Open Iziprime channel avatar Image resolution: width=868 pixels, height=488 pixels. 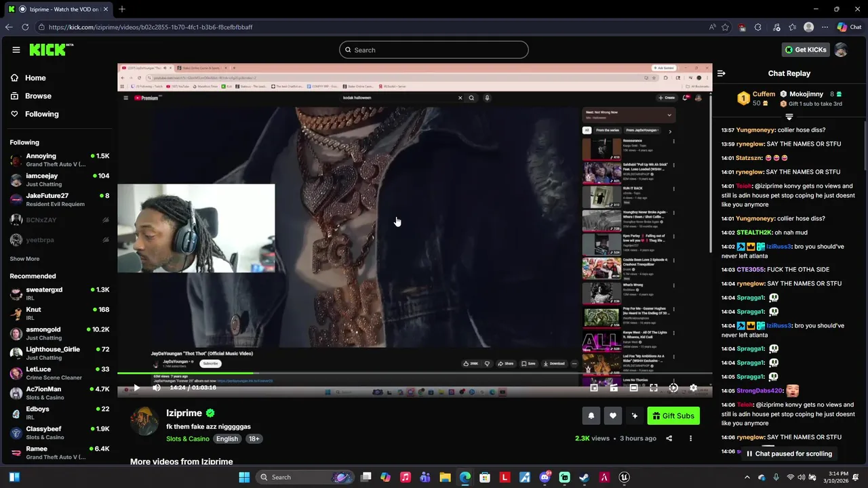(x=144, y=422)
